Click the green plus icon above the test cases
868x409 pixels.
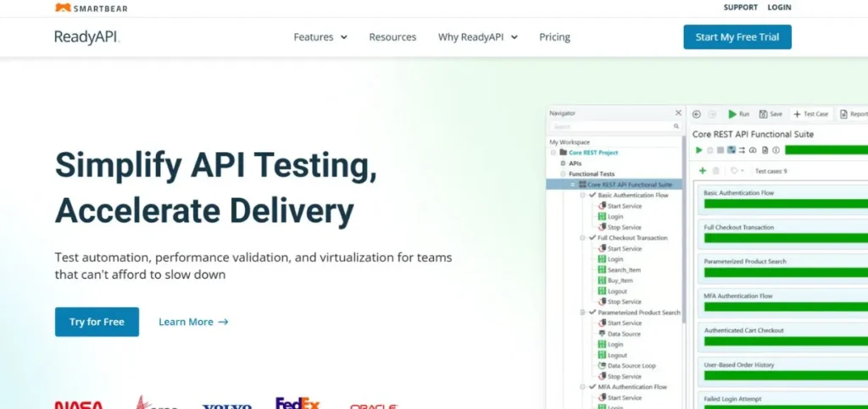coord(703,171)
